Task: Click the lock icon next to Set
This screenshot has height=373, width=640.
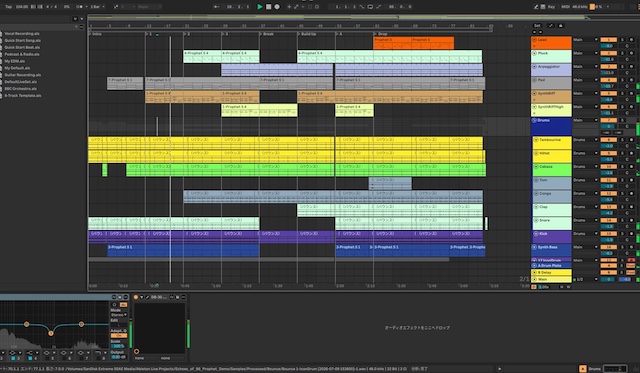Action: tap(560, 26)
